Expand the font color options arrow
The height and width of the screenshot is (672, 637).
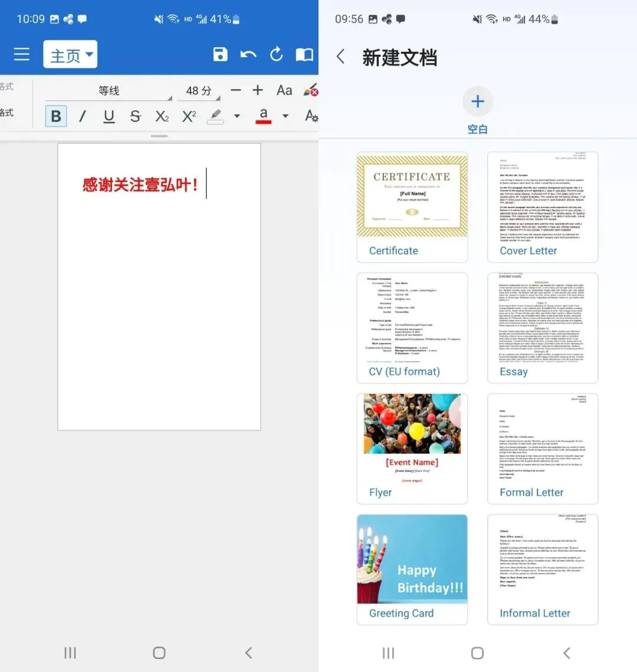point(285,116)
